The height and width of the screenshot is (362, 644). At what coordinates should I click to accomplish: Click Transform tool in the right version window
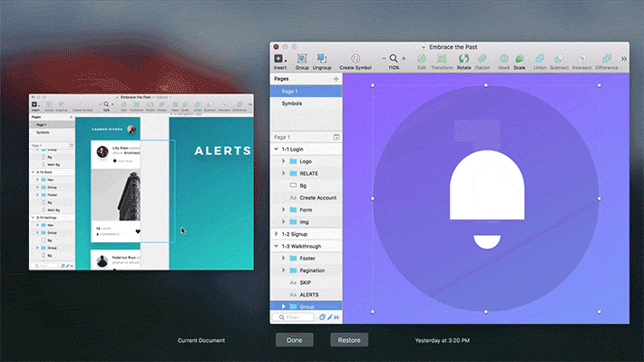tap(442, 62)
